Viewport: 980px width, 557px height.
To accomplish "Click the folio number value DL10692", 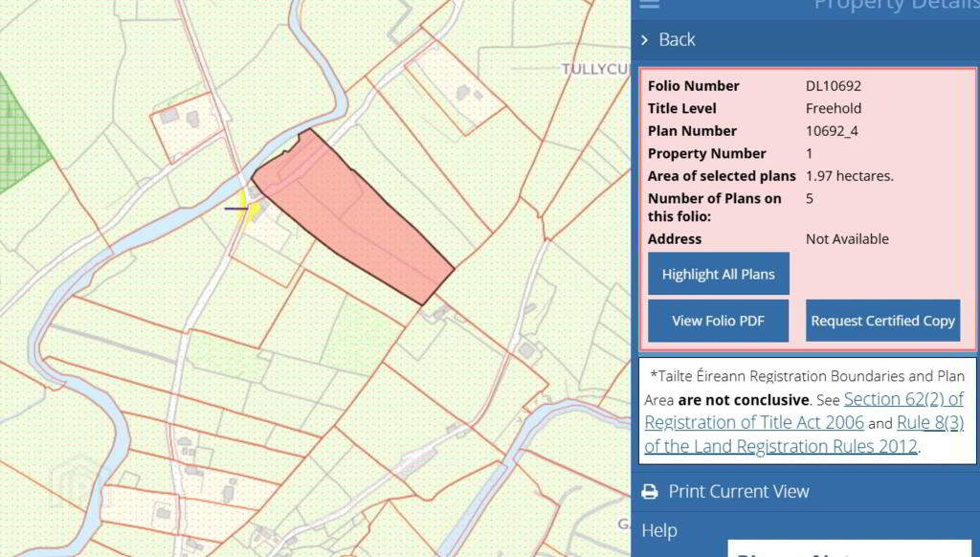I will coord(833,86).
